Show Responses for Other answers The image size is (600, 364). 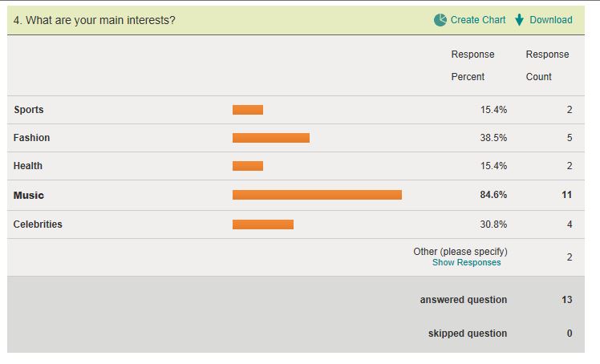[x=467, y=262]
